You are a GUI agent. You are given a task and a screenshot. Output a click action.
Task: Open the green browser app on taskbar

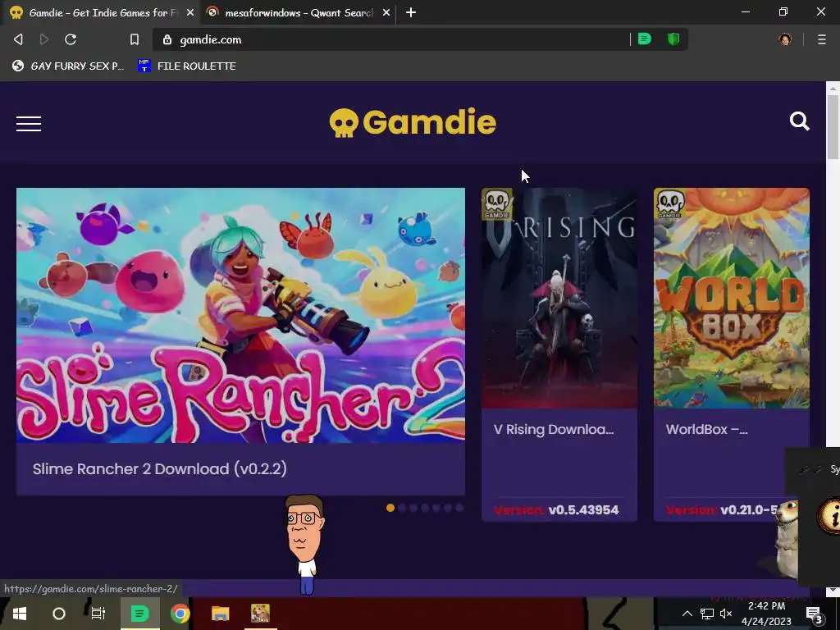[x=139, y=614]
